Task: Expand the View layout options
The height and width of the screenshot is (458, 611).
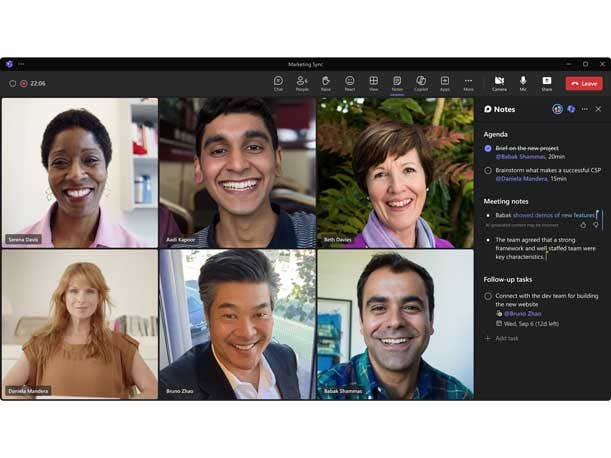Action: [373, 83]
